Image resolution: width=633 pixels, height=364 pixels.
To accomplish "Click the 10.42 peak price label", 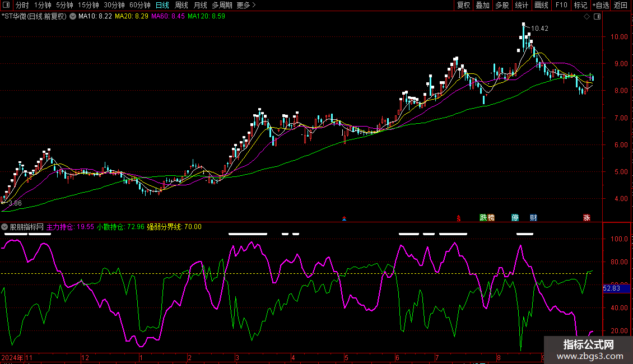I will [x=540, y=28].
